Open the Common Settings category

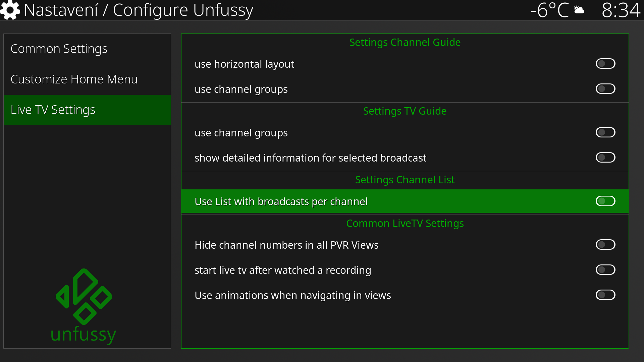click(x=59, y=49)
